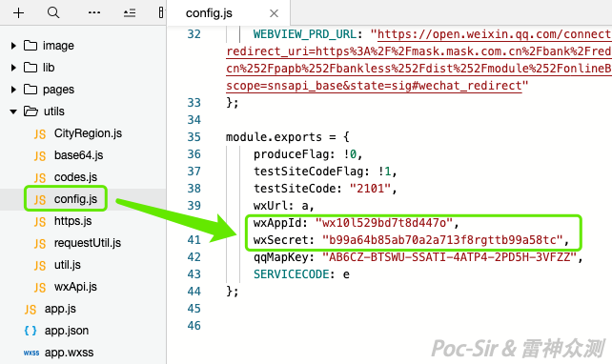Click the JS icon beside base64.js
This screenshot has height=364, width=612.
(40, 156)
